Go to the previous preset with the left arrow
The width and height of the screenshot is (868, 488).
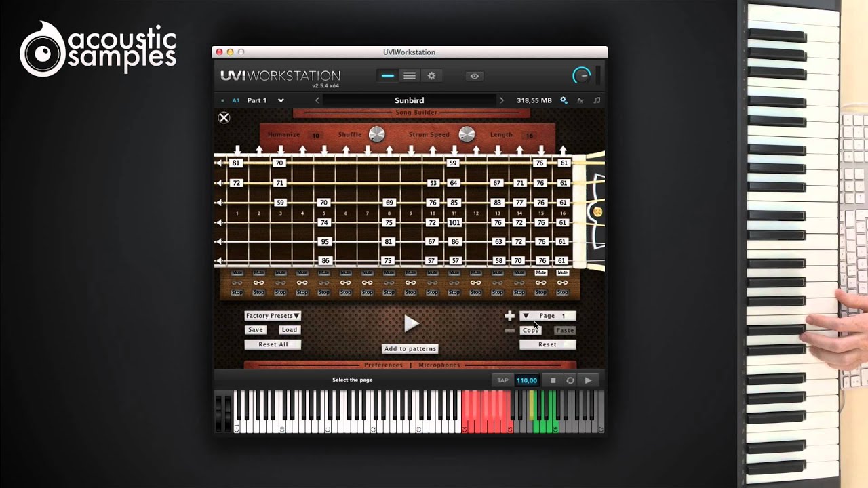pos(317,100)
